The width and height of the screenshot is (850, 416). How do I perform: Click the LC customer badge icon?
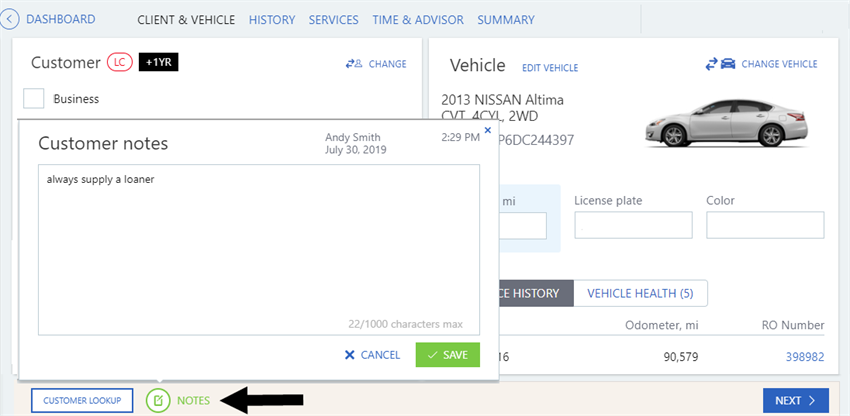[119, 63]
